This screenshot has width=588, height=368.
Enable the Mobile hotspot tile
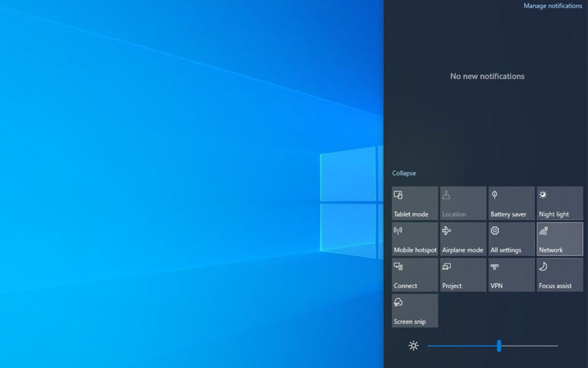pos(415,239)
